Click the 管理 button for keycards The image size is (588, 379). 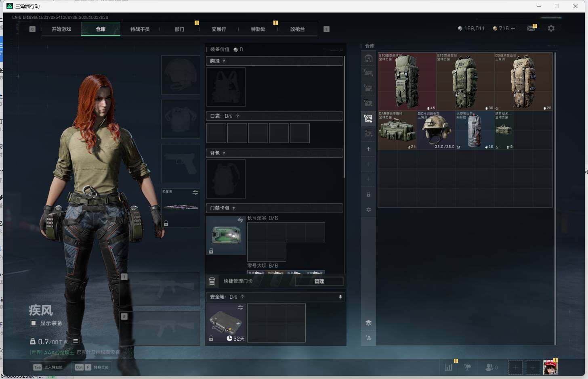pos(319,281)
